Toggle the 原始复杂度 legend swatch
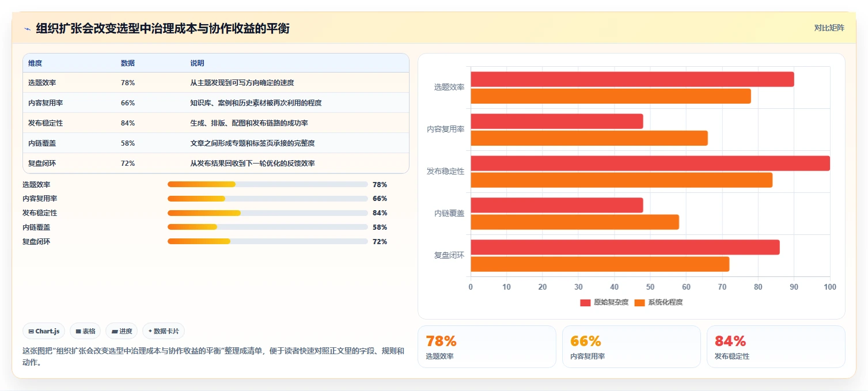 pos(585,302)
